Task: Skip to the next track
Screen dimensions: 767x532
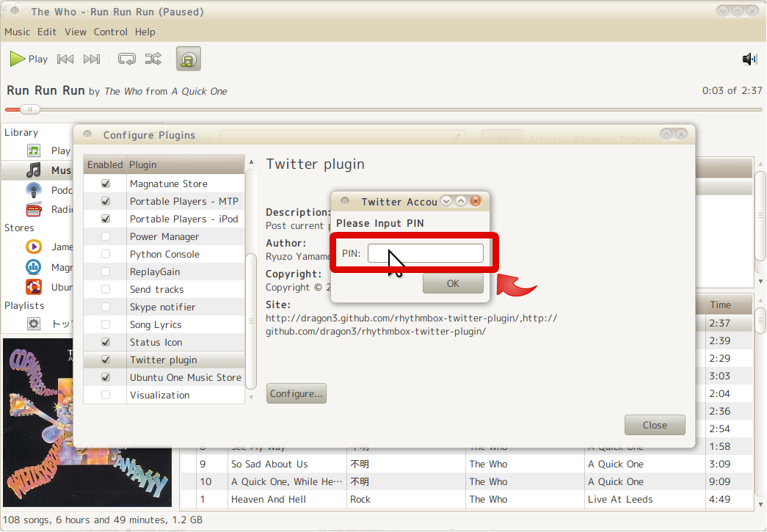Action: pos(92,59)
